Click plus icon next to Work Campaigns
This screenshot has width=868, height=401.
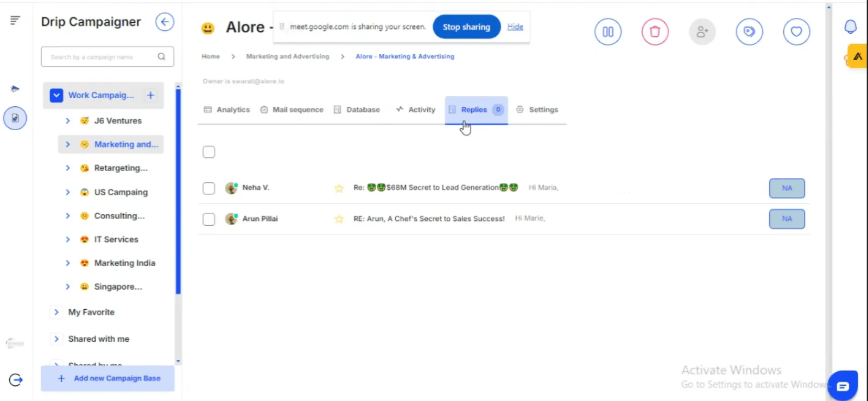click(150, 95)
